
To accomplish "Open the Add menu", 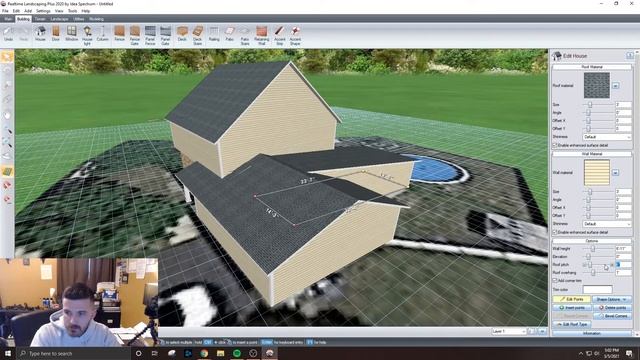I will pos(28,11).
